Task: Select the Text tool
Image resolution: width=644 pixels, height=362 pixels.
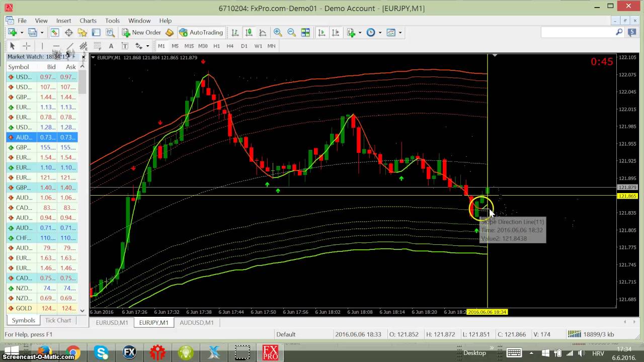Action: tap(111, 46)
